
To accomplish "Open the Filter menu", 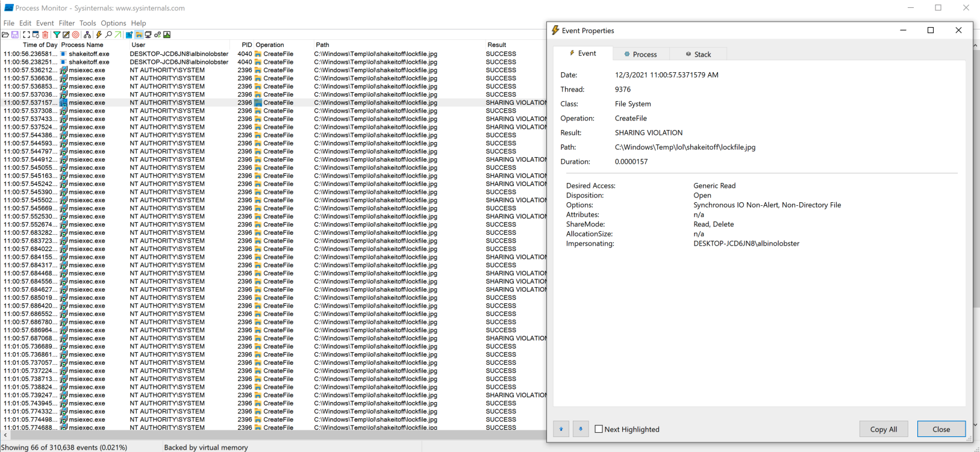I will pos(67,23).
